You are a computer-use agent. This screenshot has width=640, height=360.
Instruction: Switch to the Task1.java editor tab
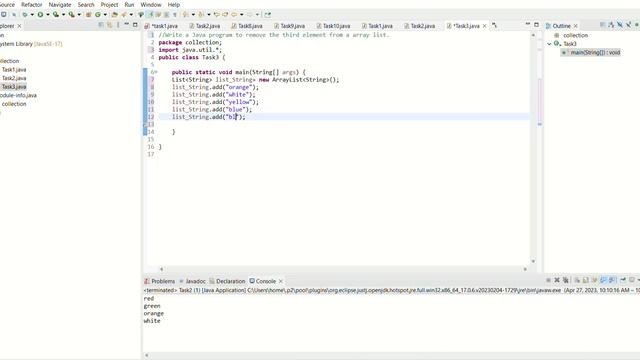[377, 26]
